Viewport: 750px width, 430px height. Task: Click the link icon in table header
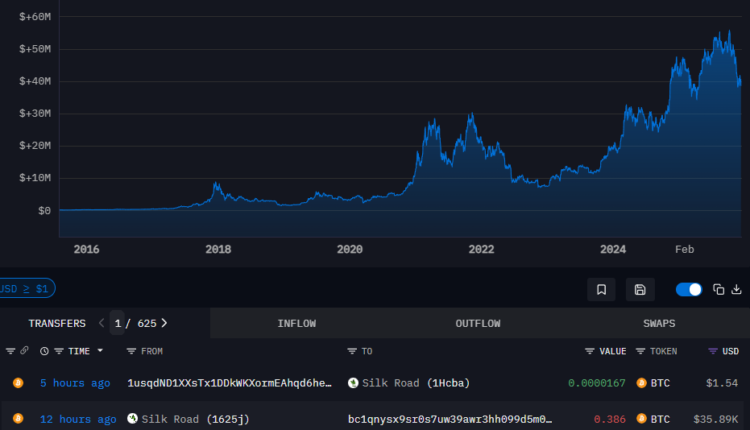pyautogui.click(x=24, y=351)
